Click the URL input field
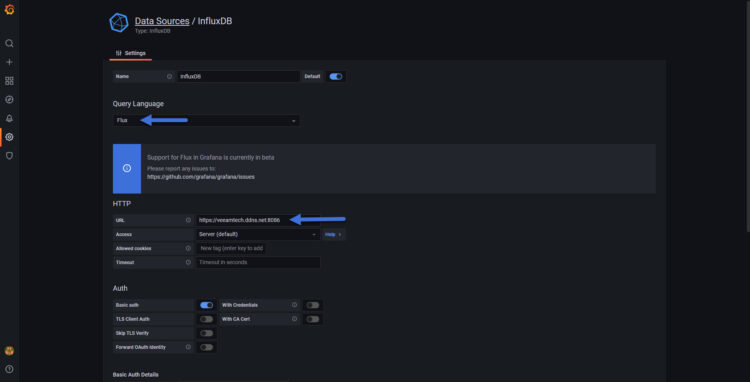The image size is (750, 382). pyautogui.click(x=258, y=220)
